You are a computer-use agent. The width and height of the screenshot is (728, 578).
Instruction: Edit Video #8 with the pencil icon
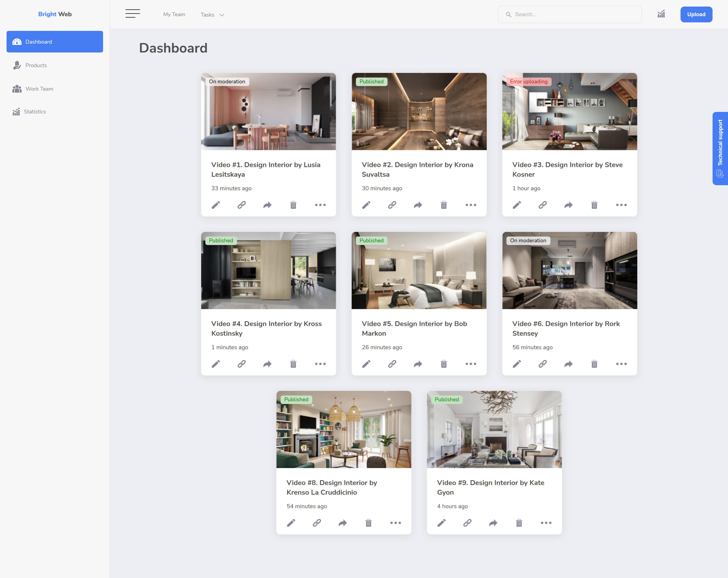coord(291,523)
